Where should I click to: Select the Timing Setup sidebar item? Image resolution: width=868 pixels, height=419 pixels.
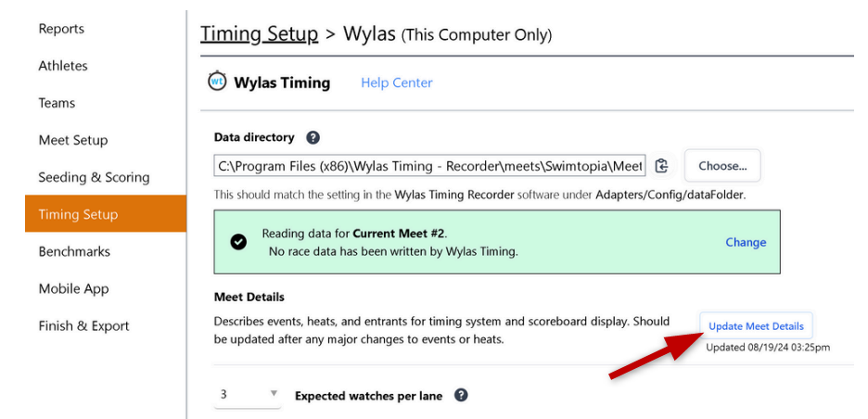105,213
